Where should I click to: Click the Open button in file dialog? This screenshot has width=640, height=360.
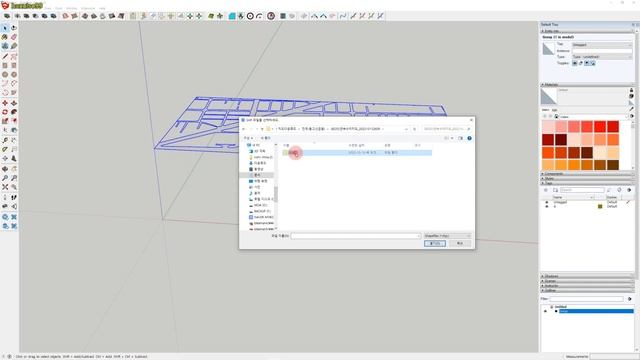[x=435, y=243]
